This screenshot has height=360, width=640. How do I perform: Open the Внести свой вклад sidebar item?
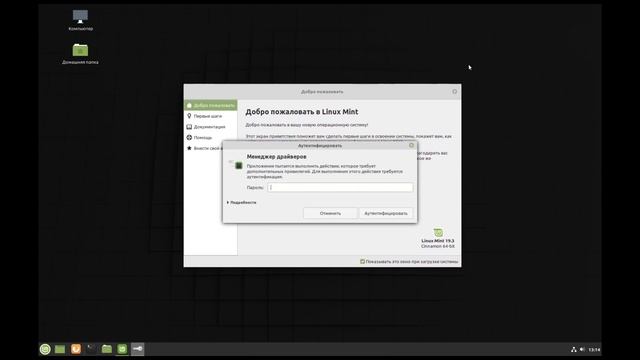(204, 148)
